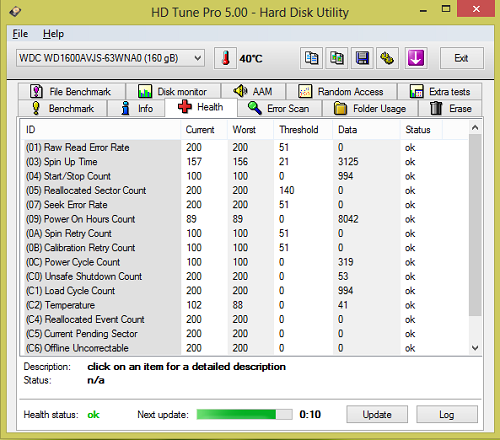
Task: Select the Health tab
Action: 201,107
